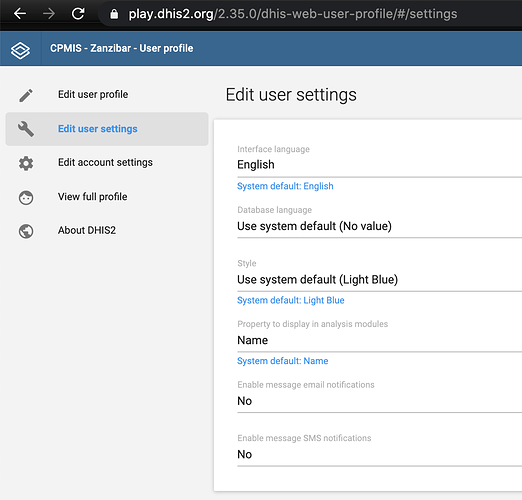Image resolution: width=522 pixels, height=500 pixels.
Task: Click the wrench icon for user settings
Action: click(26, 129)
